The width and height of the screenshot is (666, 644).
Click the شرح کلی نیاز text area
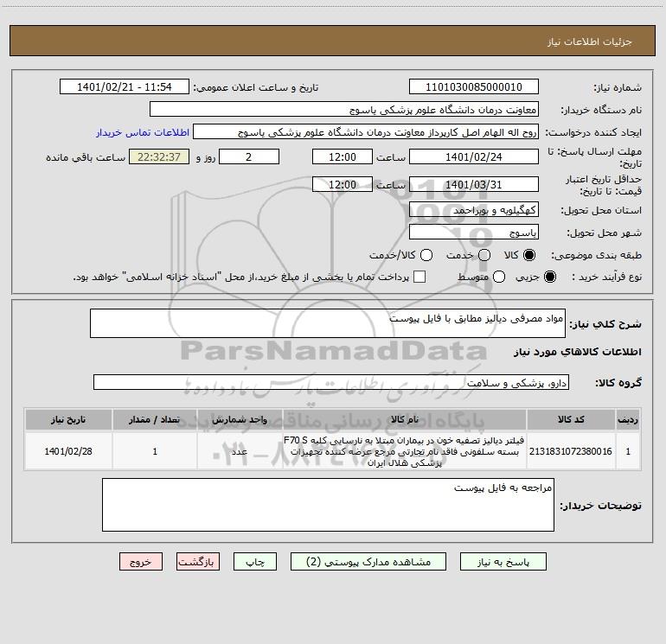328,323
